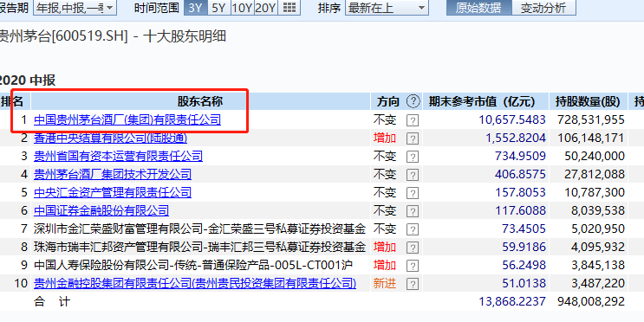This screenshot has height=322, width=644.
Task: Switch time range to 5Y
Action: click(218, 8)
